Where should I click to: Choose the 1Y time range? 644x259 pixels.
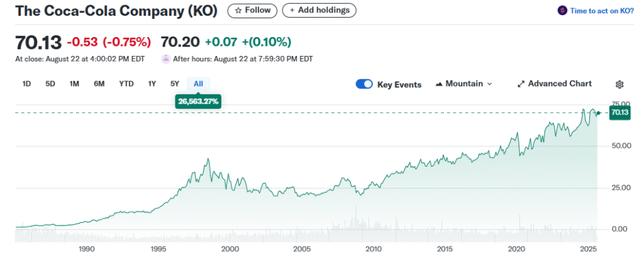[152, 84]
